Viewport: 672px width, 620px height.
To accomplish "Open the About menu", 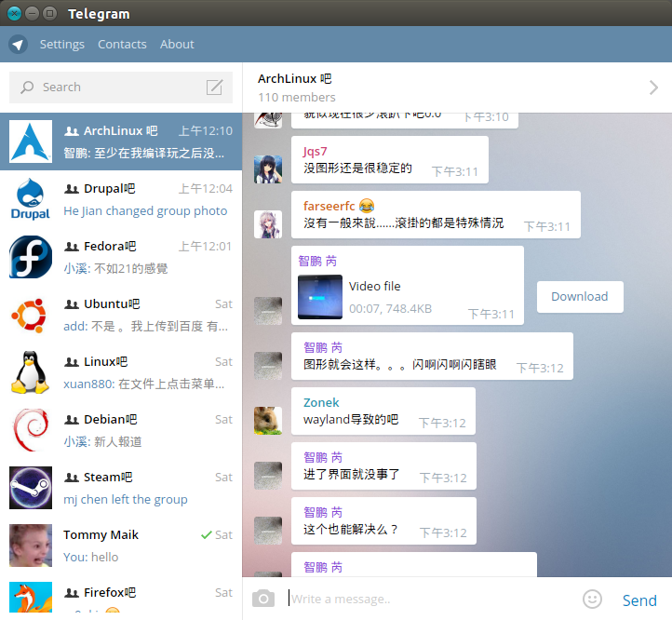I will tap(177, 44).
